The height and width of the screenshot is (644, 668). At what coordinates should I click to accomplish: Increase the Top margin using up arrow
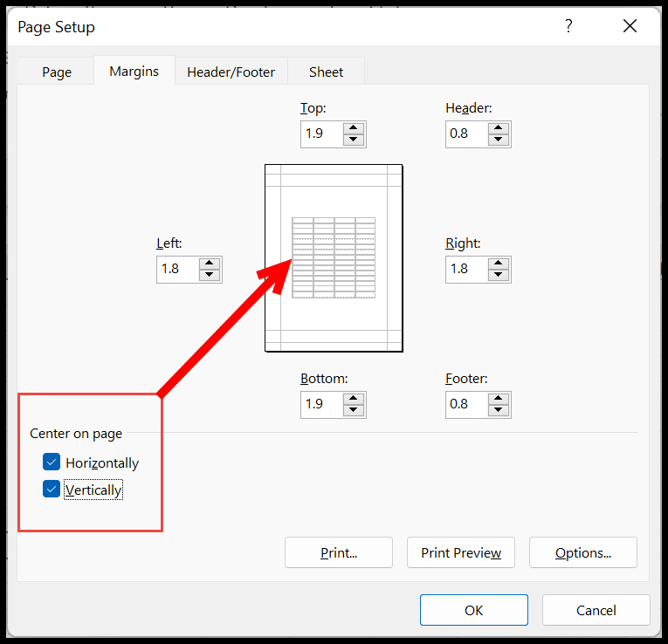[354, 127]
